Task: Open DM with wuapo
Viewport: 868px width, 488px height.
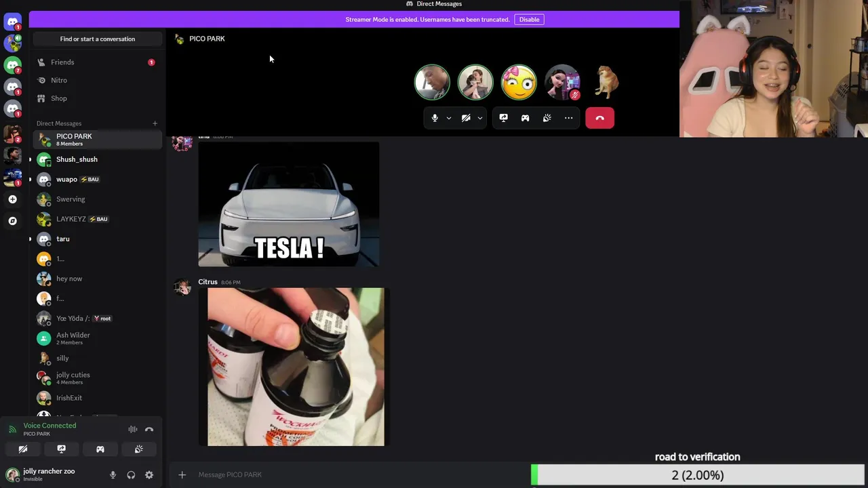Action: coord(97,179)
